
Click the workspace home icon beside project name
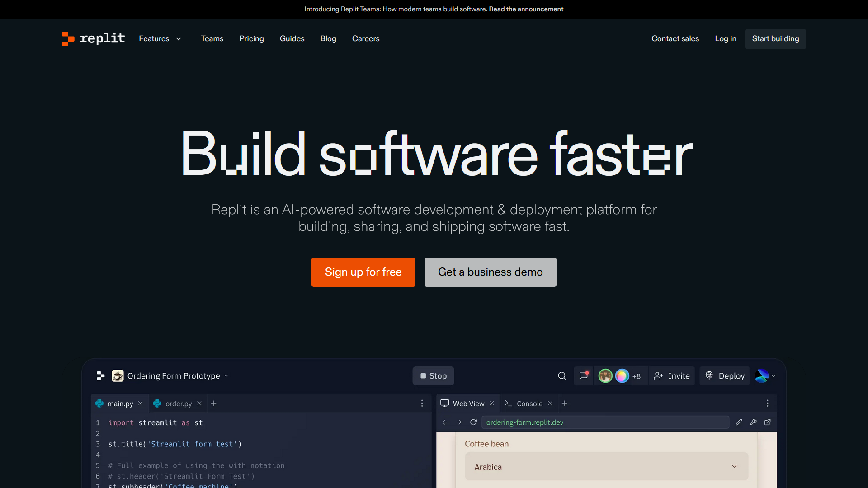coord(101,376)
